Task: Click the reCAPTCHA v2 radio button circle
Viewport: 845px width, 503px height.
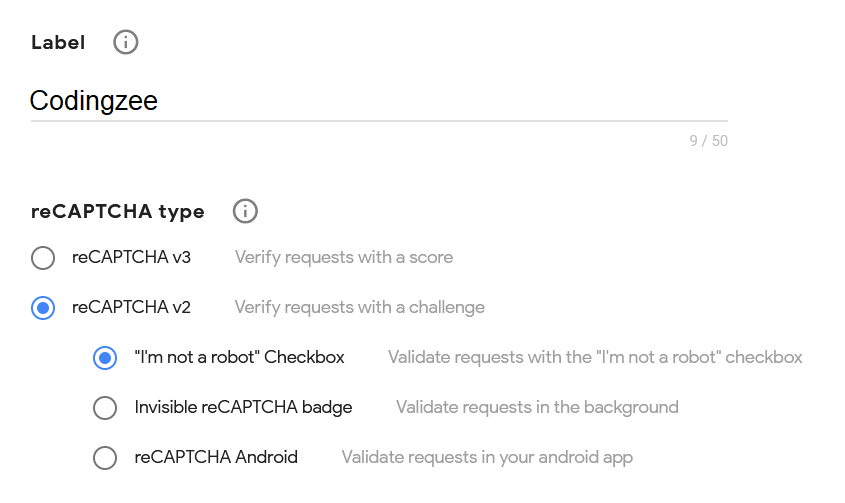Action: point(43,308)
